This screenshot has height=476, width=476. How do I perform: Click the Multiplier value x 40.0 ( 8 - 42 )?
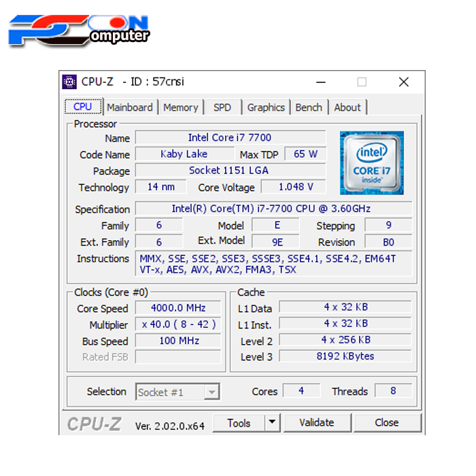pyautogui.click(x=178, y=324)
